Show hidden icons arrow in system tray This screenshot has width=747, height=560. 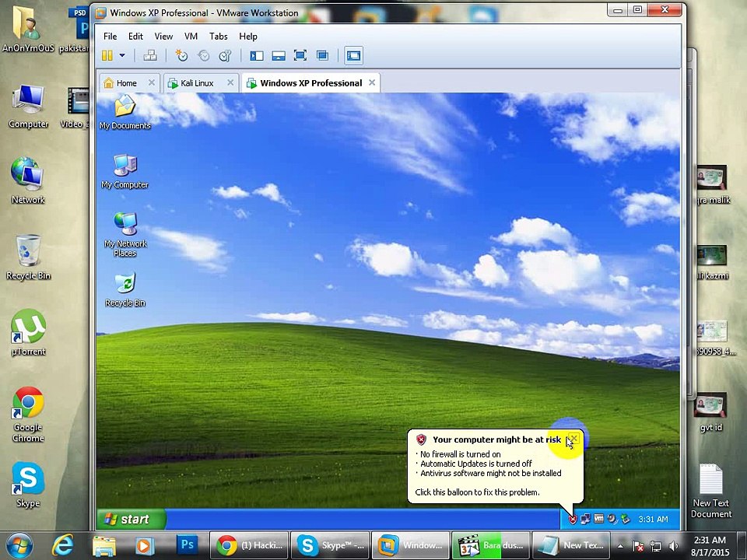point(620,546)
